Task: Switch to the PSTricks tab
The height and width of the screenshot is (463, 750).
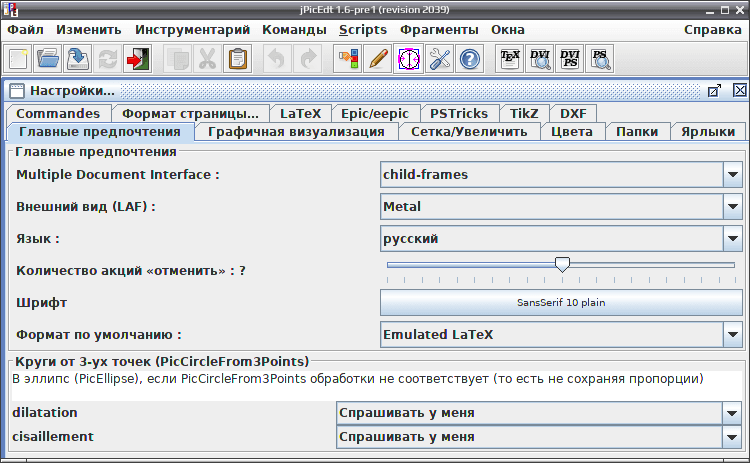Action: point(459,113)
